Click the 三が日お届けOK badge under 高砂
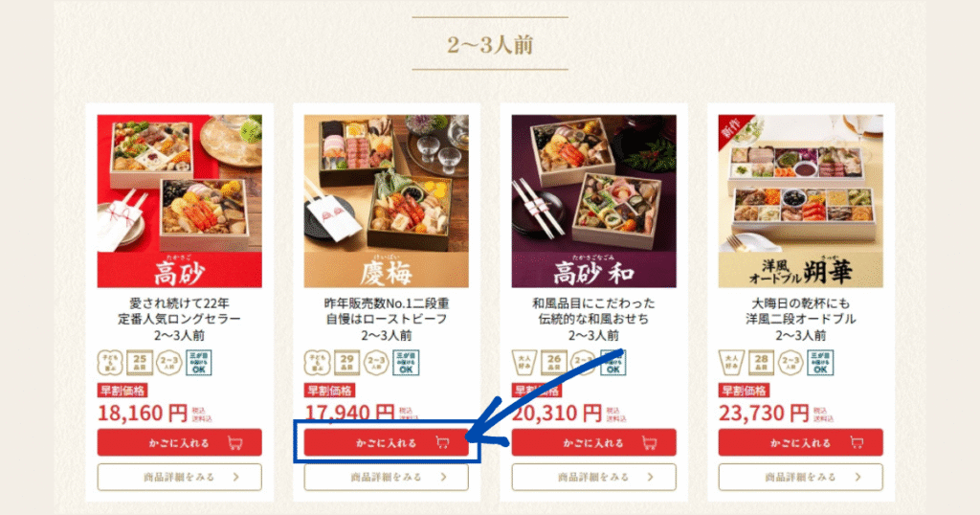Screen dimensions: 980x515 point(199,363)
